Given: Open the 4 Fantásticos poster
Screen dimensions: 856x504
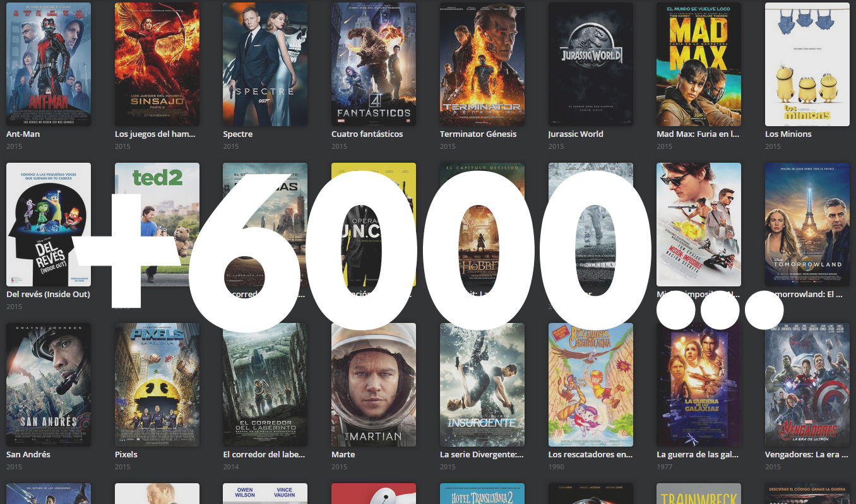Looking at the screenshot, I should point(374,64).
